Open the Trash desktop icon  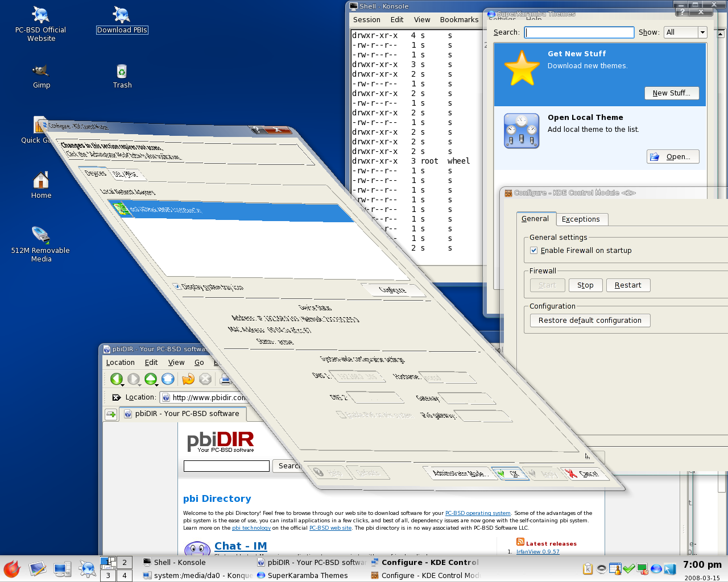122,76
